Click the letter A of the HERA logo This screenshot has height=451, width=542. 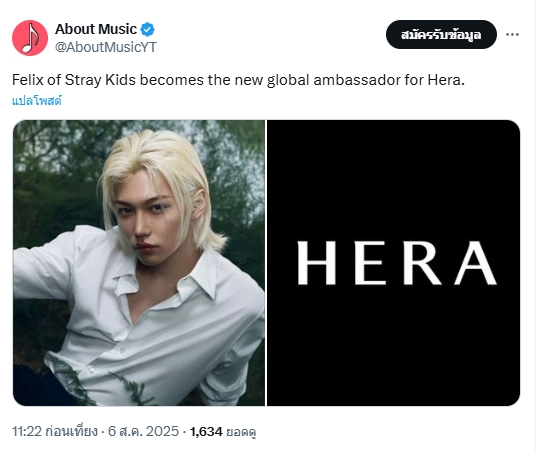pos(476,263)
